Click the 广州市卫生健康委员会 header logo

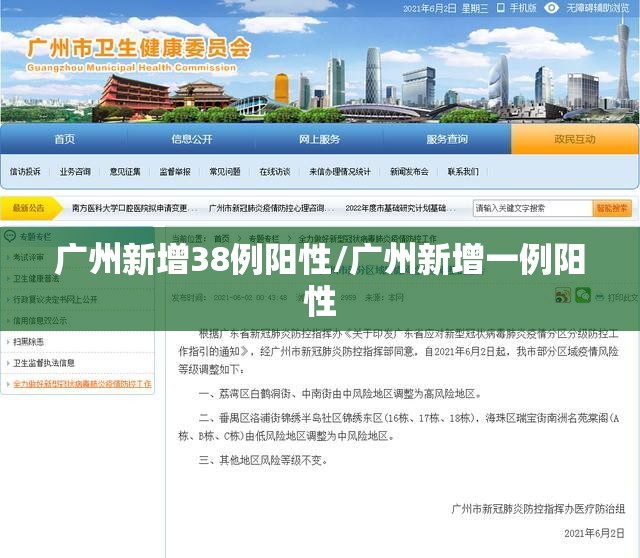click(138, 55)
